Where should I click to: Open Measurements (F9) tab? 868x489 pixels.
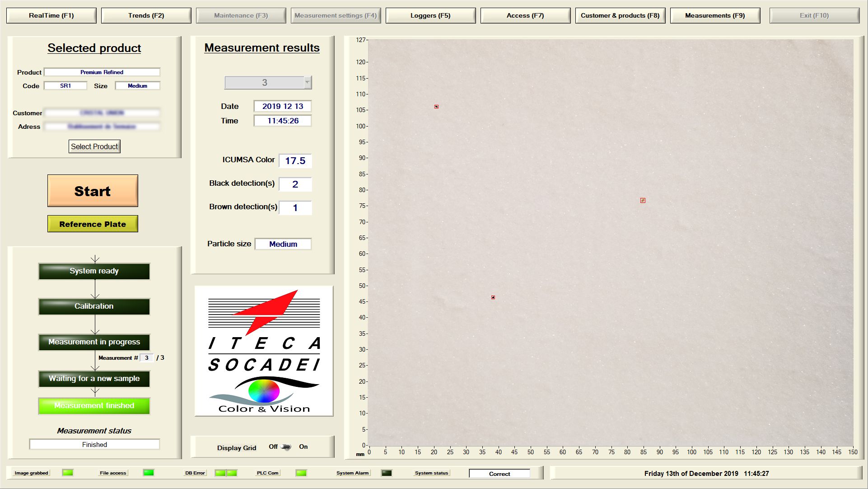point(714,15)
